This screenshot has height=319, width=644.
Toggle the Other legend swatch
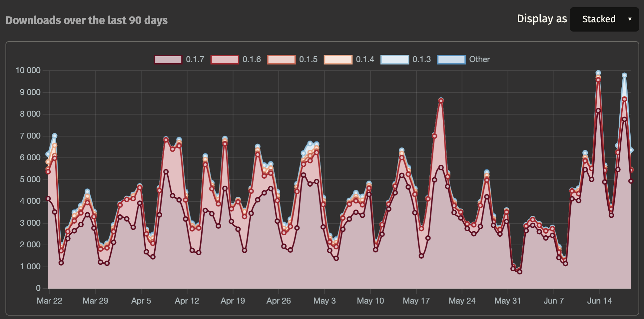(x=451, y=59)
